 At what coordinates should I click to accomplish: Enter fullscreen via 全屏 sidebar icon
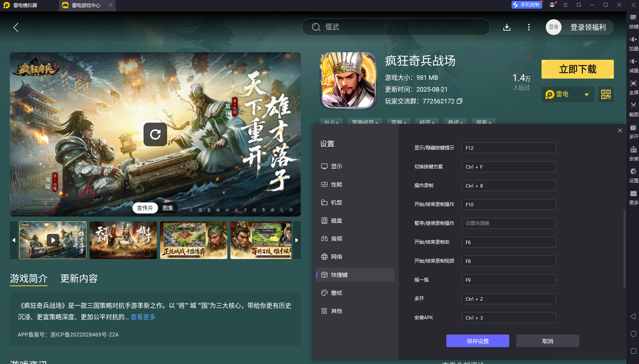coord(633,87)
